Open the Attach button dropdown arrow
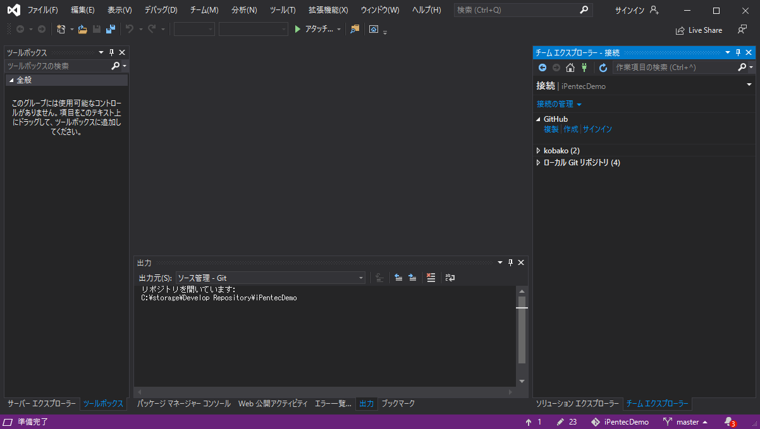Viewport: 760px width, 429px height. tap(339, 30)
